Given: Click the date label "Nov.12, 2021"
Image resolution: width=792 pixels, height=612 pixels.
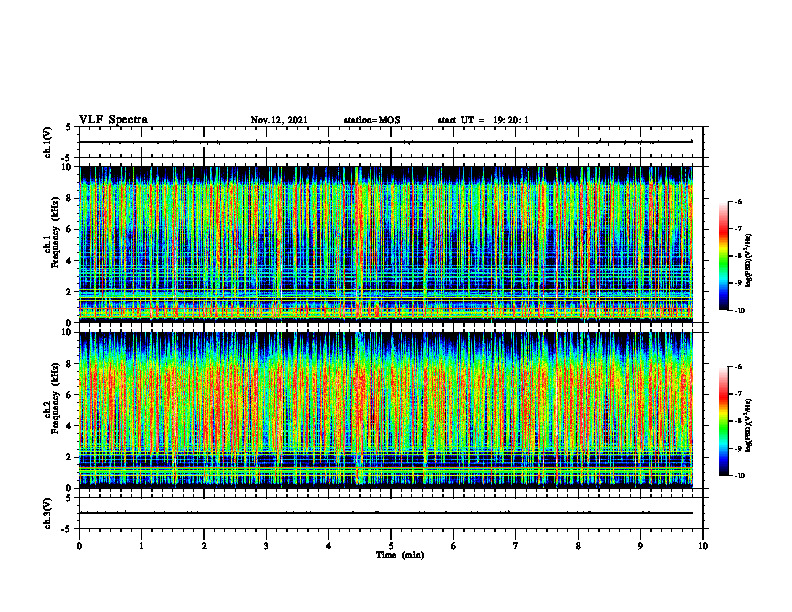Looking at the screenshot, I should 279,120.
